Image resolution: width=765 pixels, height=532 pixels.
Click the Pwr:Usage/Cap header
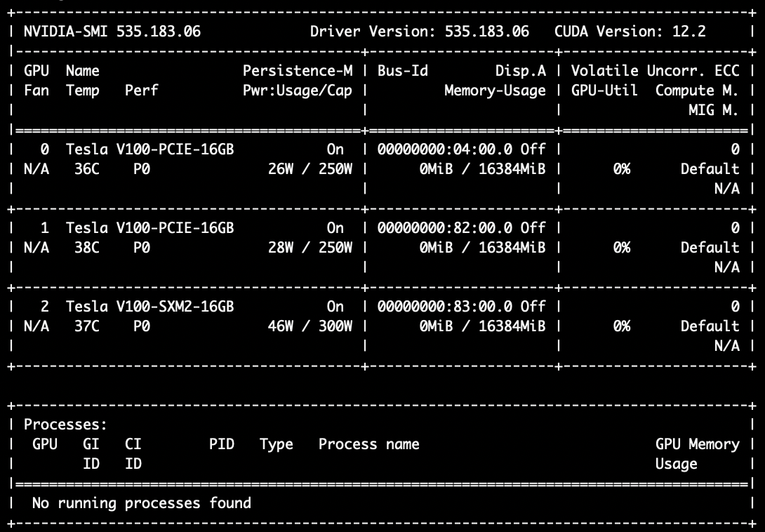pos(298,91)
